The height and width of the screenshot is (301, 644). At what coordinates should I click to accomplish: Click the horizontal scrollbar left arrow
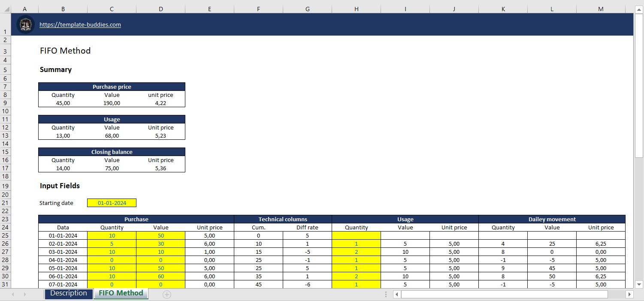pyautogui.click(x=396, y=295)
